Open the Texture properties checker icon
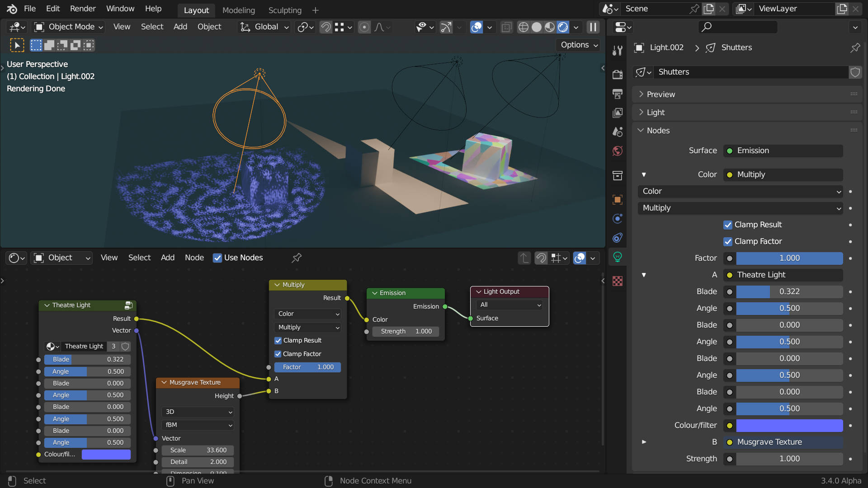This screenshot has height=488, width=868. tap(618, 281)
